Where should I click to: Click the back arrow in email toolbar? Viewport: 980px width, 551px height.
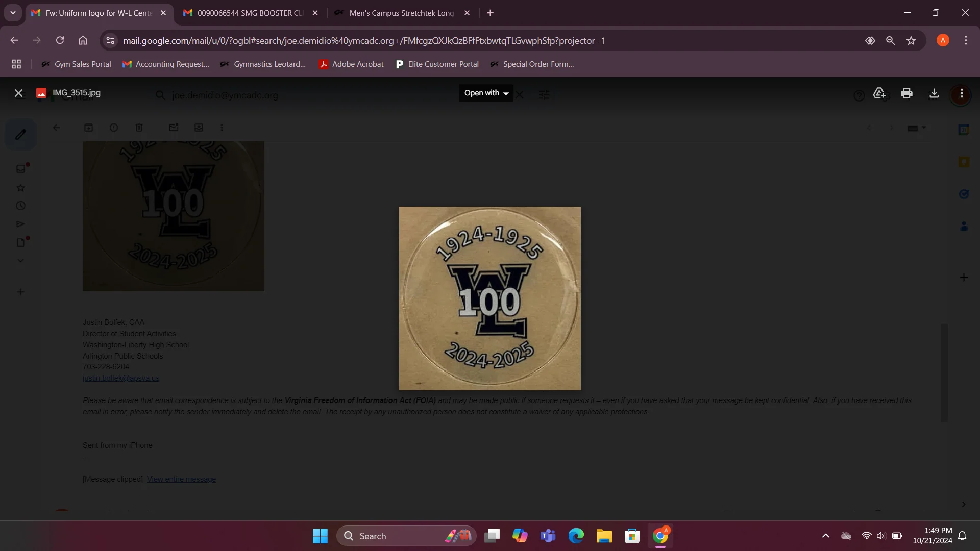(x=57, y=128)
